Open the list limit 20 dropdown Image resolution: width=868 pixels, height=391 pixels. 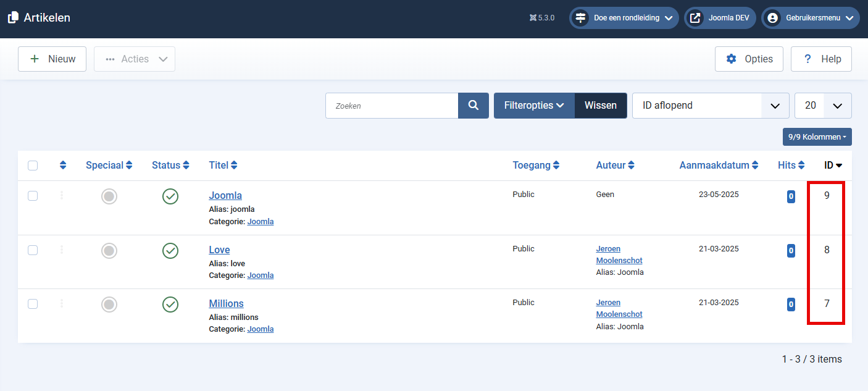coord(822,106)
